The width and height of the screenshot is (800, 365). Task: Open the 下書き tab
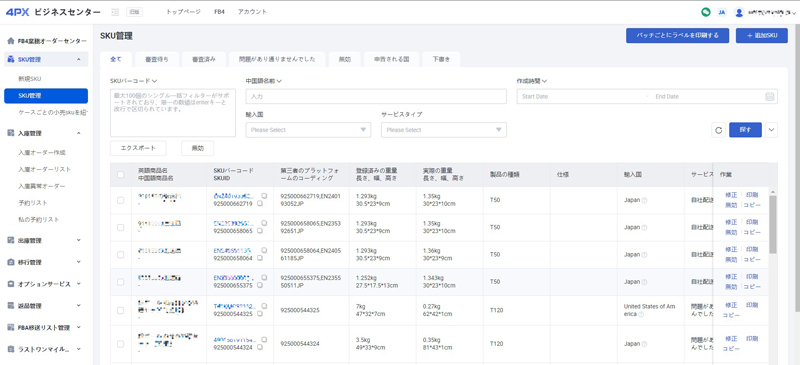(x=441, y=59)
